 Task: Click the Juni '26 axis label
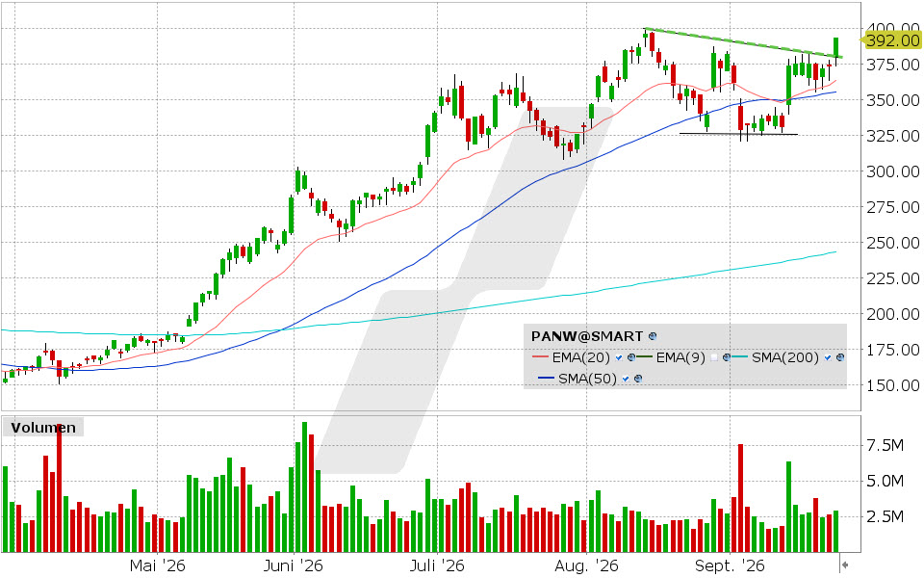click(x=294, y=566)
